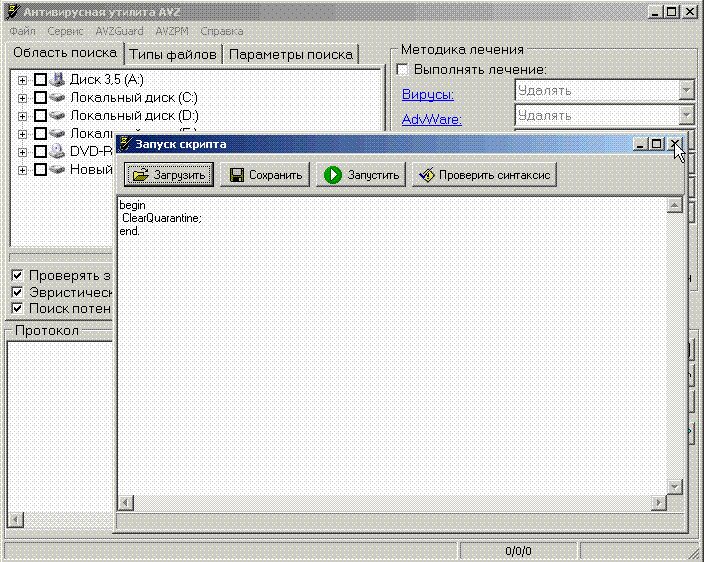Click the DVD-R drive icon in the tree
The image size is (704, 562).
[x=58, y=152]
